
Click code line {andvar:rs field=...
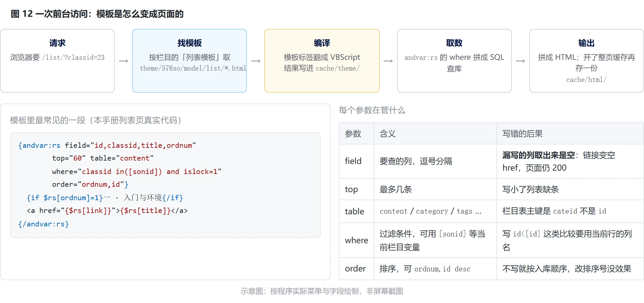pos(107,145)
